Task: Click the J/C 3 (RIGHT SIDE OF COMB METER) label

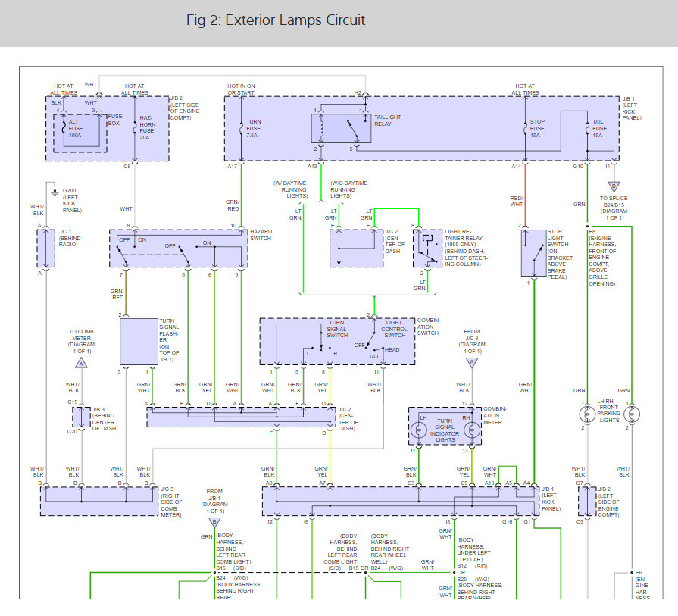Action: tap(171, 502)
